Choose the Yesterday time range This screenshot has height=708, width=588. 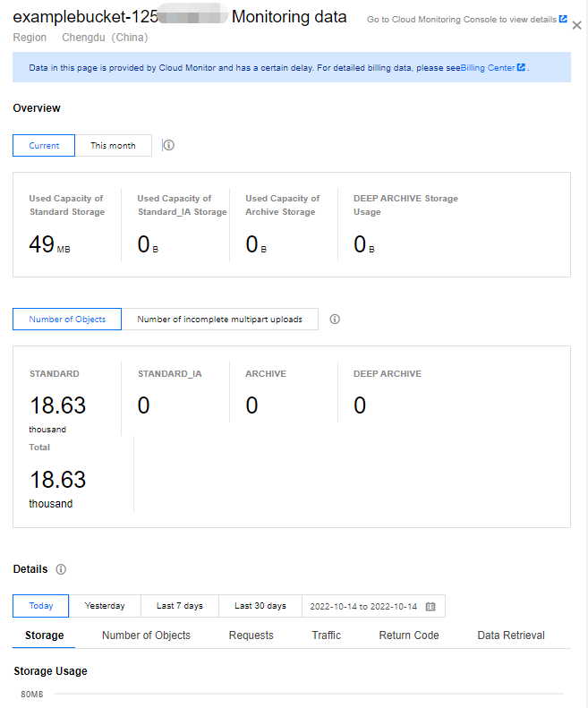coord(105,606)
